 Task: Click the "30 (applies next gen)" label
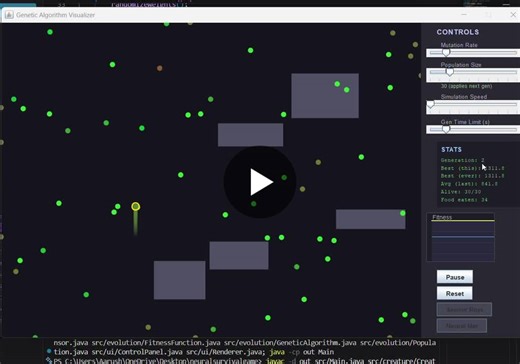[x=466, y=86]
